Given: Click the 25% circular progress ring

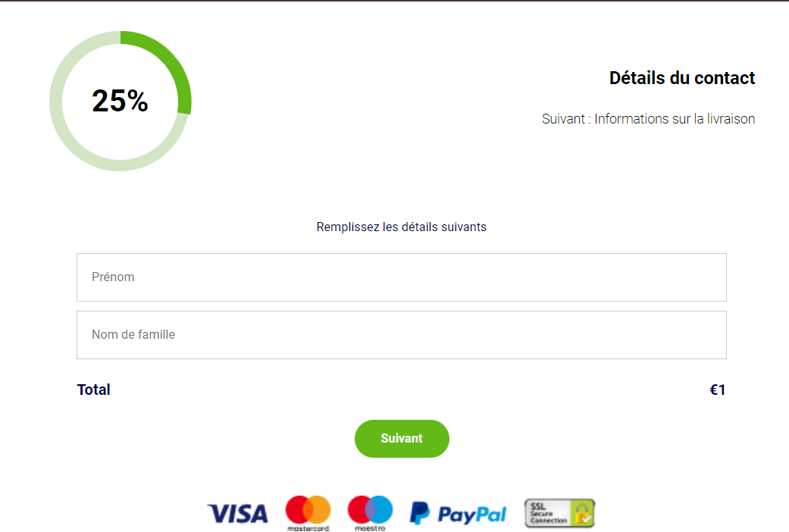Looking at the screenshot, I should coord(121,101).
